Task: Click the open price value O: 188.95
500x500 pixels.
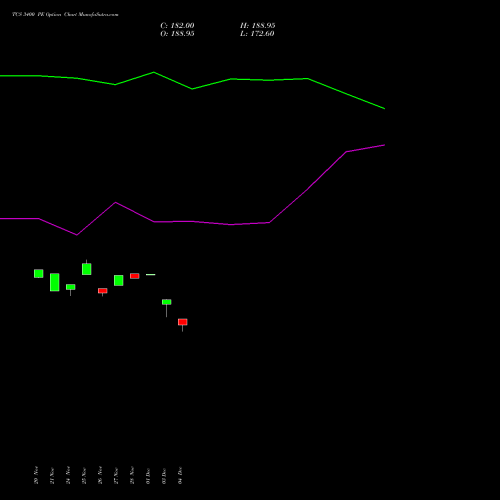Action: pyautogui.click(x=177, y=34)
